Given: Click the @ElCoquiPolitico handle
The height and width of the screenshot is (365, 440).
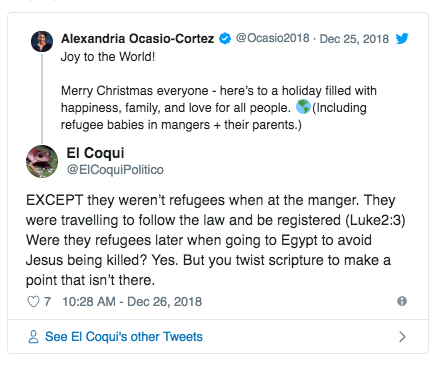Looking at the screenshot, I should click(115, 170).
